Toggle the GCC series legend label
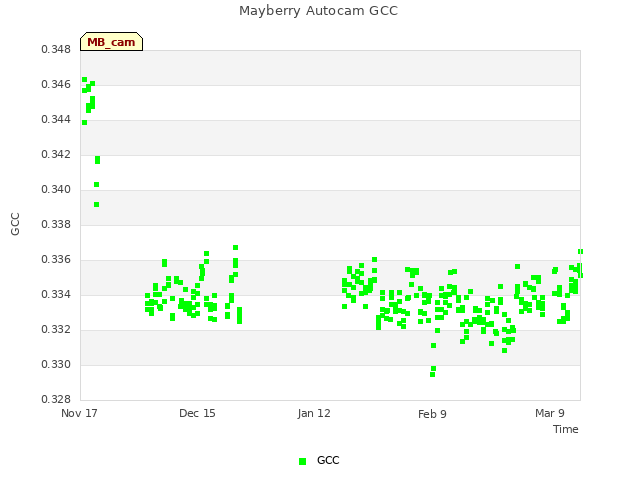Image resolution: width=640 pixels, height=480 pixels. [x=328, y=460]
